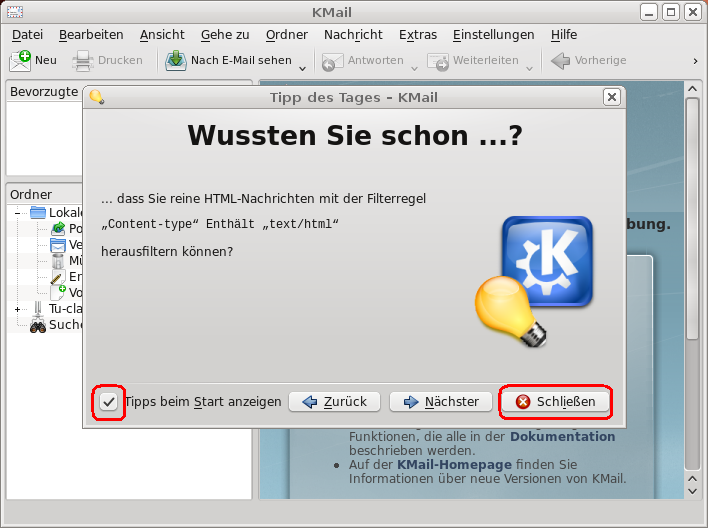
Task: Open the Nachricht menu
Action: pyautogui.click(x=353, y=35)
